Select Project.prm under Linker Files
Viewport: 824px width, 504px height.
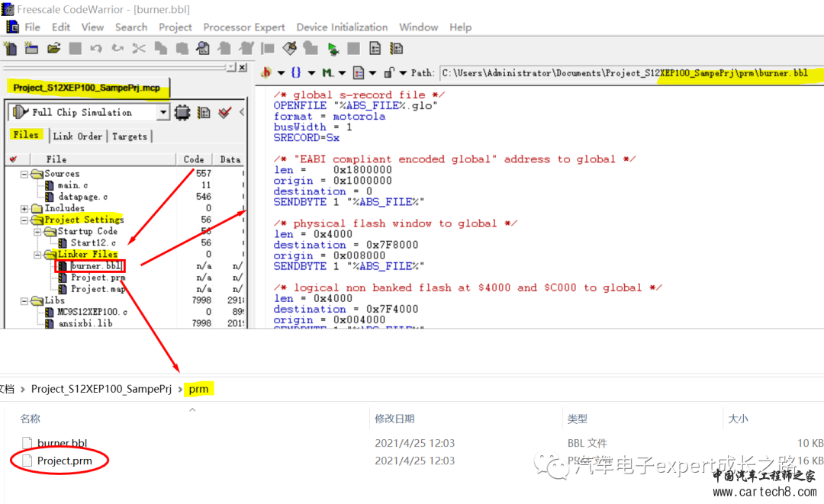click(98, 278)
